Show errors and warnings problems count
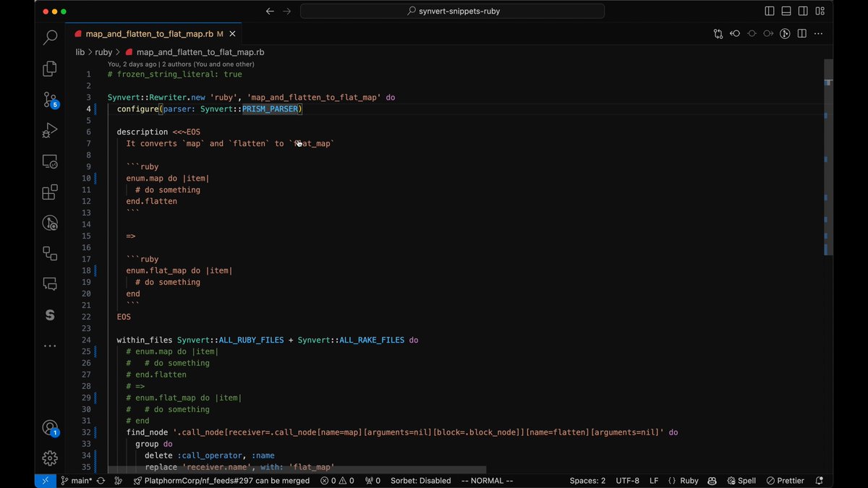This screenshot has width=868, height=488. (338, 481)
